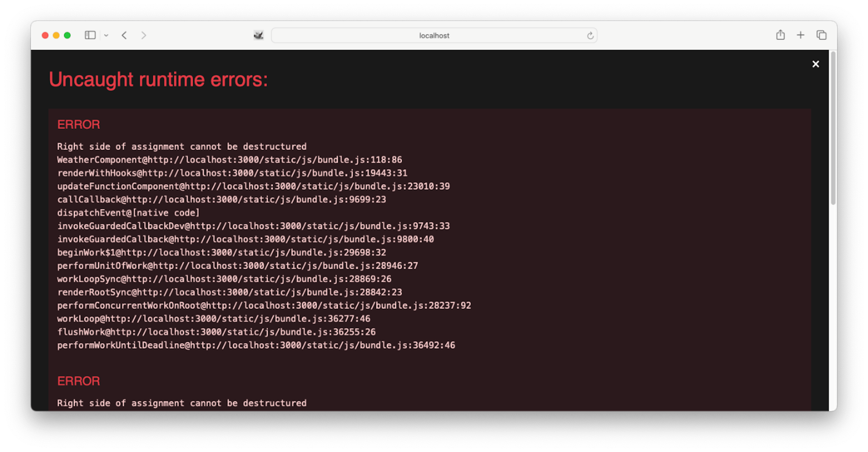Click the extension icon beside address bar
Image resolution: width=868 pixels, height=452 pixels.
(258, 35)
